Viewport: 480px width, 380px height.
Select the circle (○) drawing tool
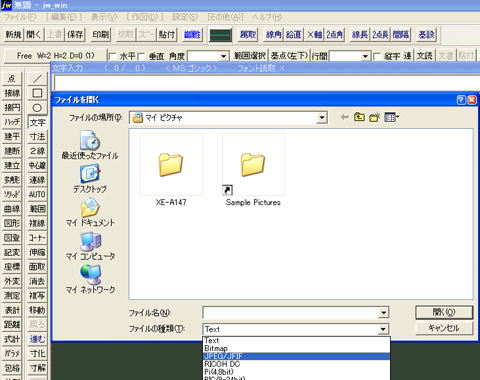click(37, 108)
